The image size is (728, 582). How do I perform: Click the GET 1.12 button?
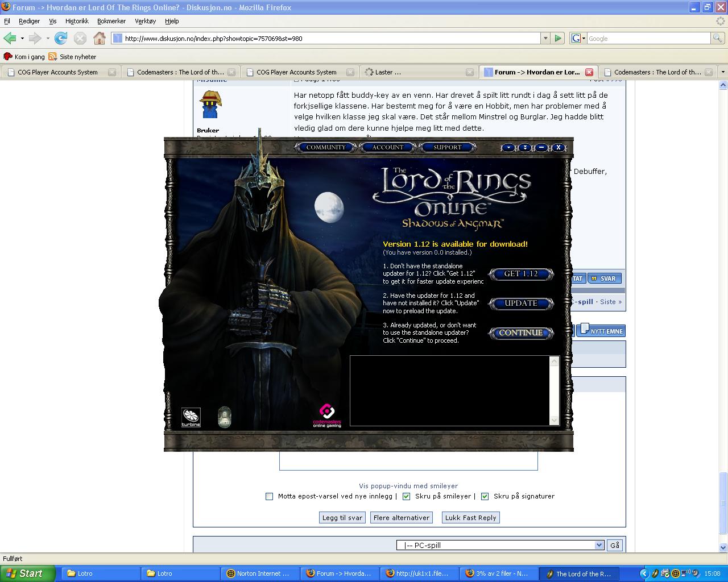(x=521, y=274)
